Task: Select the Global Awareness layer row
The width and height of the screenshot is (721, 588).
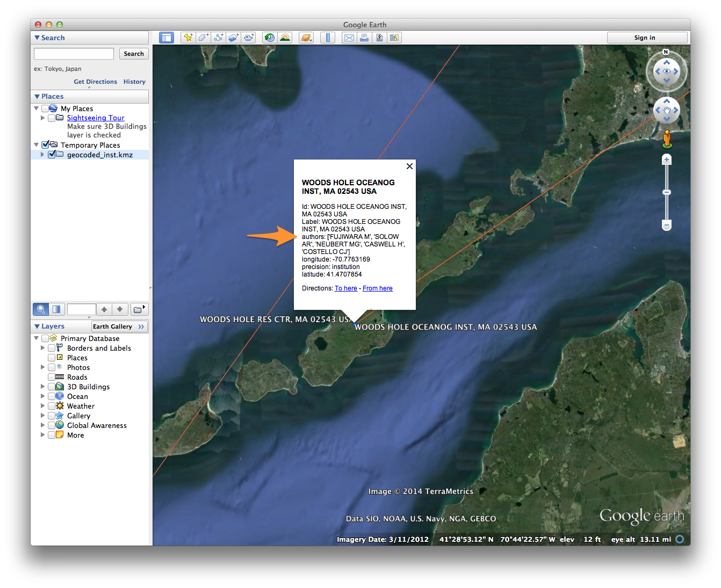Action: pyautogui.click(x=97, y=425)
